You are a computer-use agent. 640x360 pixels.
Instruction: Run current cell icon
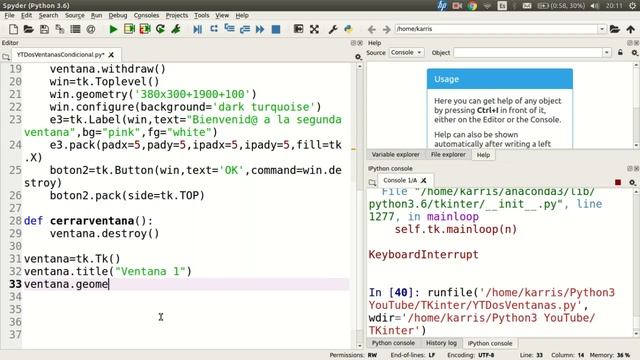click(129, 29)
